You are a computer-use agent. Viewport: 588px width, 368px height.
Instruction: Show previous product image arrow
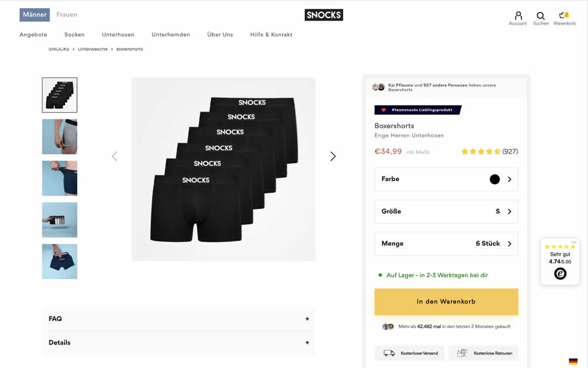[115, 156]
